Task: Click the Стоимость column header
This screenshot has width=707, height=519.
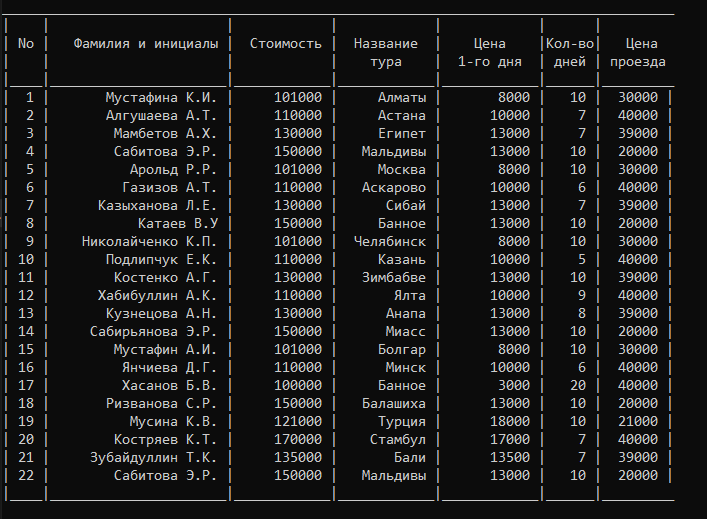Action: click(x=285, y=44)
